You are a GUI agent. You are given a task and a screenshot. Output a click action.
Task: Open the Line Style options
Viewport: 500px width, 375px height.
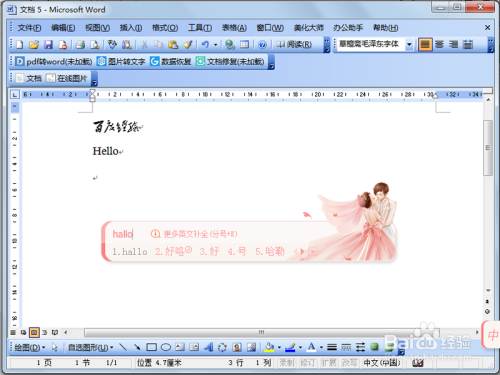coord(332,347)
